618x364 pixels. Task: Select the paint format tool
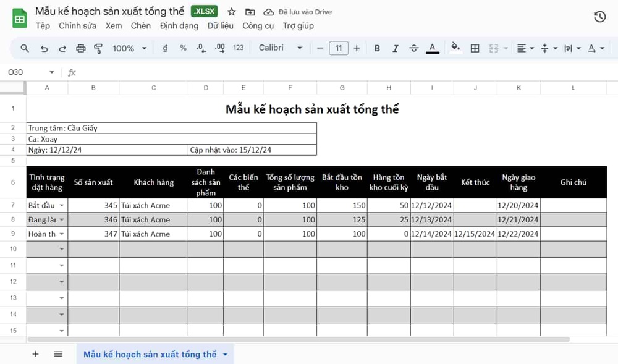(x=98, y=48)
